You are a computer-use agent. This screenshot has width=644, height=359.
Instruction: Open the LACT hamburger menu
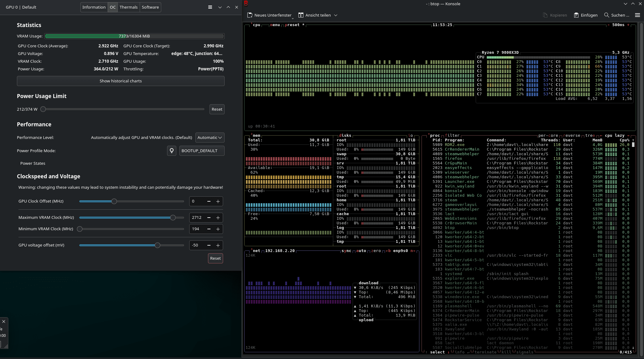(x=210, y=7)
